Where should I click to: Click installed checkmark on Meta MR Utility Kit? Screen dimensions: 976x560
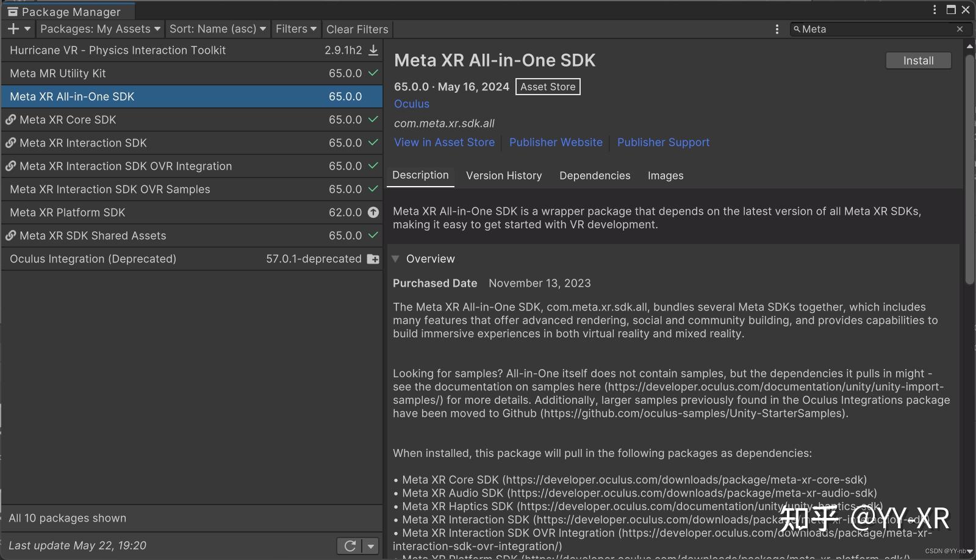tap(373, 73)
